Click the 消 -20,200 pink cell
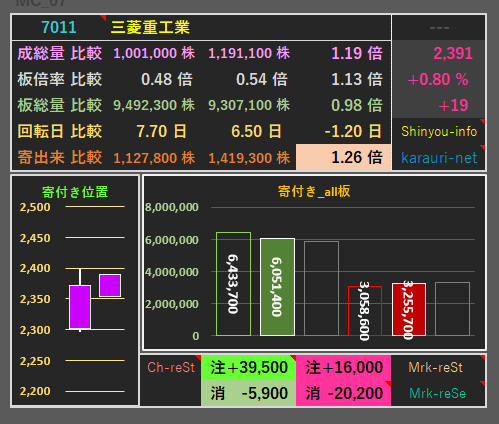499x424 pixels. pyautogui.click(x=343, y=393)
